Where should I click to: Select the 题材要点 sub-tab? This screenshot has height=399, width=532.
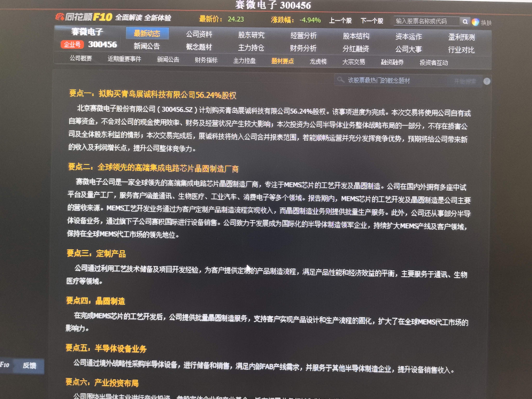(282, 61)
